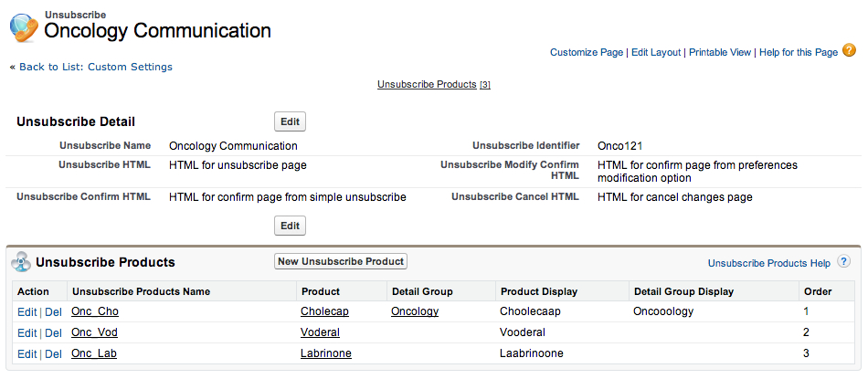Open the Cholecap product link
The image size is (868, 379).
pyautogui.click(x=324, y=311)
